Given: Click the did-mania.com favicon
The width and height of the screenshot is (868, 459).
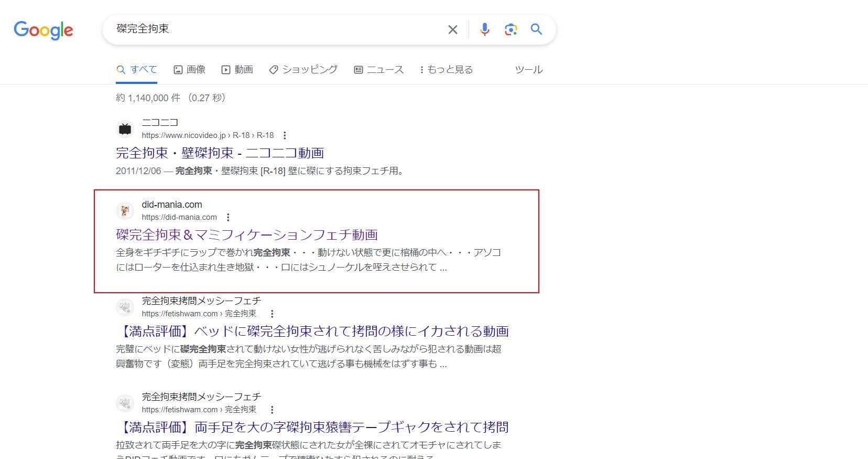Looking at the screenshot, I should click(125, 210).
